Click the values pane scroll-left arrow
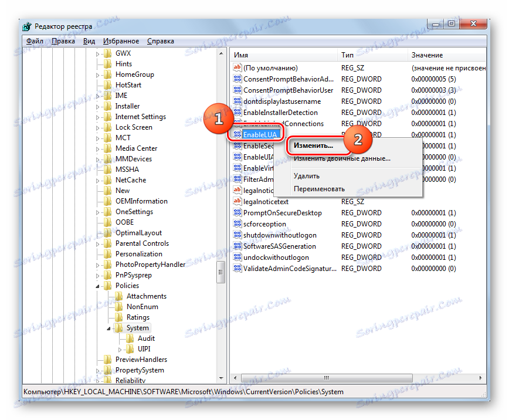This screenshot has width=509, height=420. [x=235, y=378]
